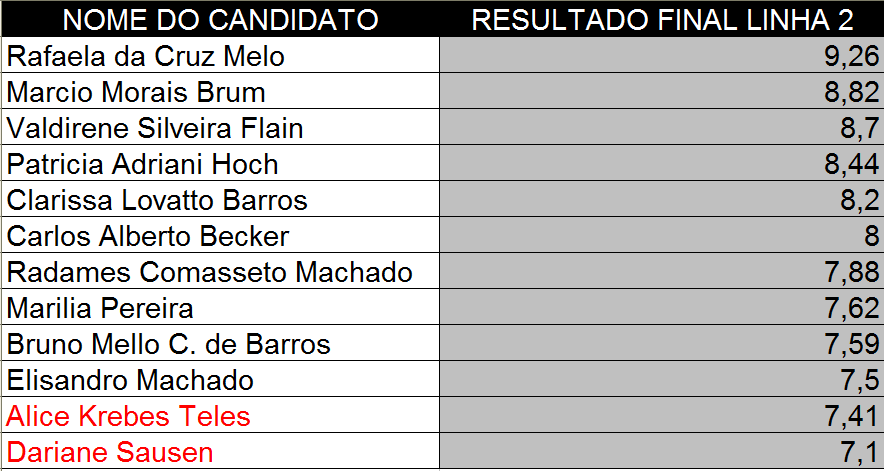Screen dimensions: 884x471
Task: Click the RESULTADO FINAL LINHA 2 header
Action: [x=662, y=19]
